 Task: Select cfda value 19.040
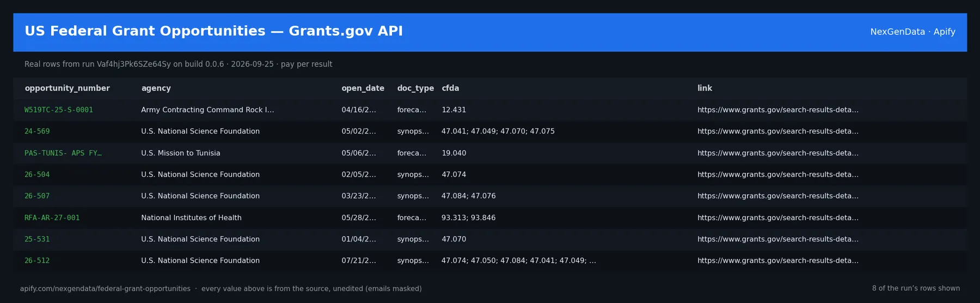[x=454, y=153]
